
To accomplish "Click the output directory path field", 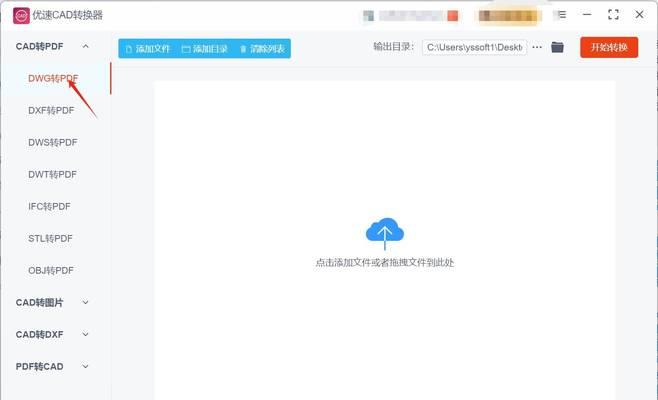I will coord(475,47).
